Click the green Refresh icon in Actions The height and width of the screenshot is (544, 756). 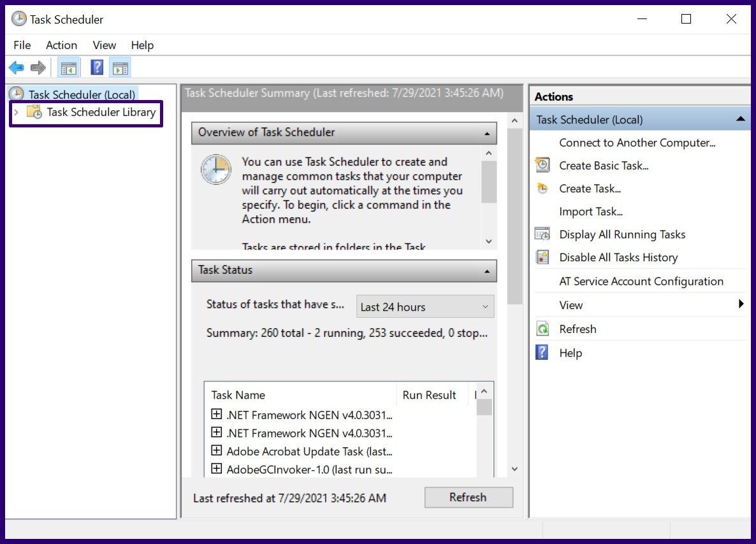542,329
